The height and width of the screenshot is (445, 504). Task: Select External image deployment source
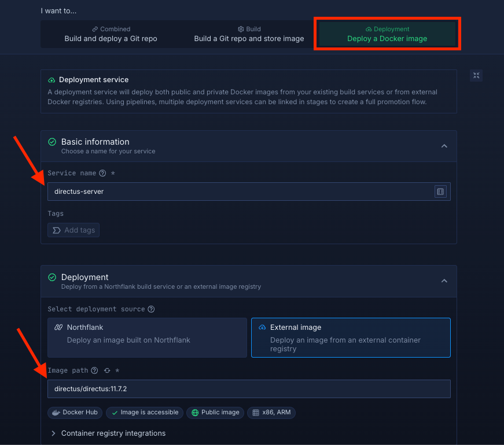351,337
